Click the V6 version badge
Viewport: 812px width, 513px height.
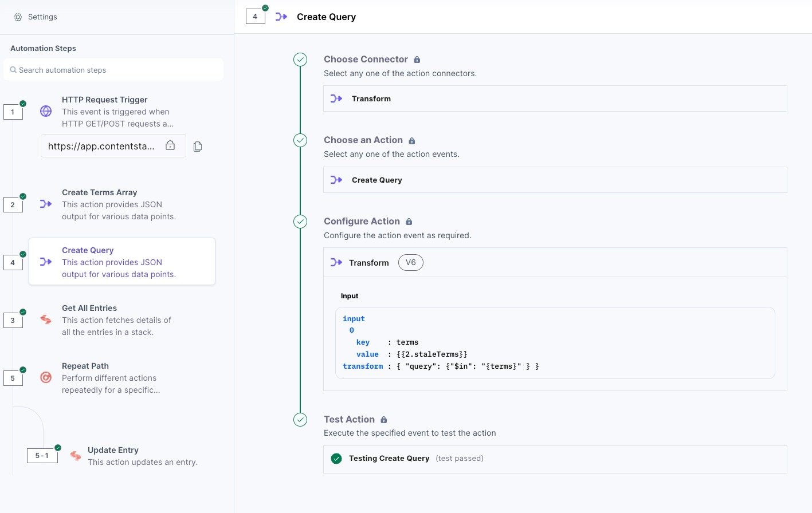[x=410, y=262]
